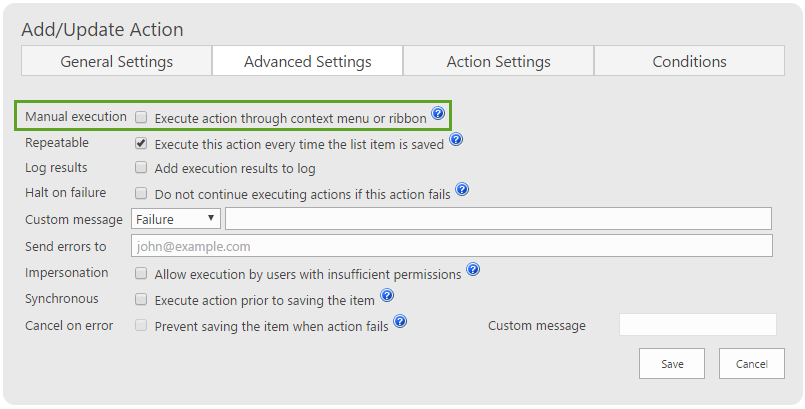Enable Manual execution checkbox
This screenshot has width=805, height=409.
(x=141, y=118)
